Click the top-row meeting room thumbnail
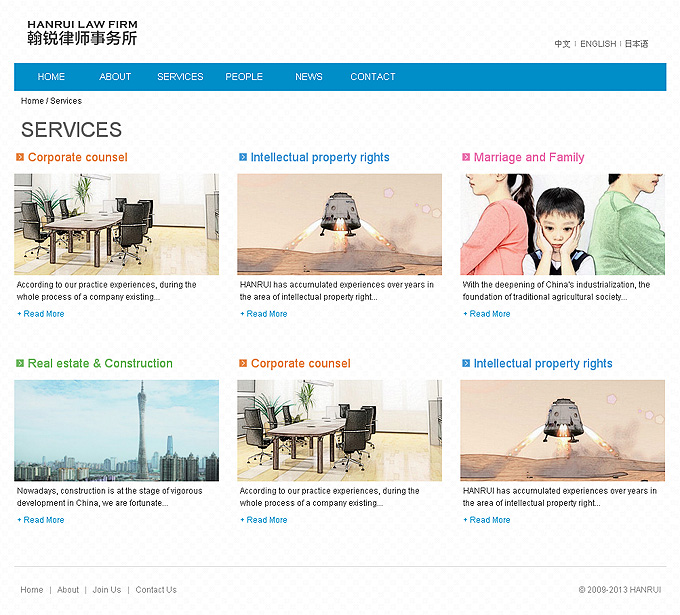The image size is (680, 615). click(x=116, y=224)
